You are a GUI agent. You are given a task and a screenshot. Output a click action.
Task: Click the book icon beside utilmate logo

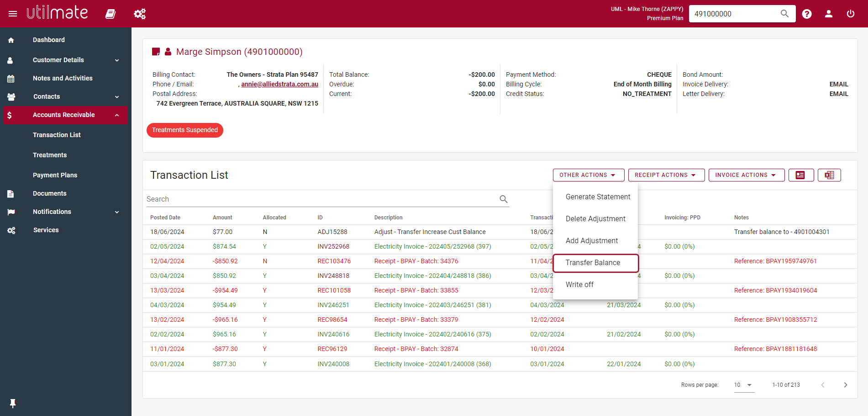click(110, 14)
